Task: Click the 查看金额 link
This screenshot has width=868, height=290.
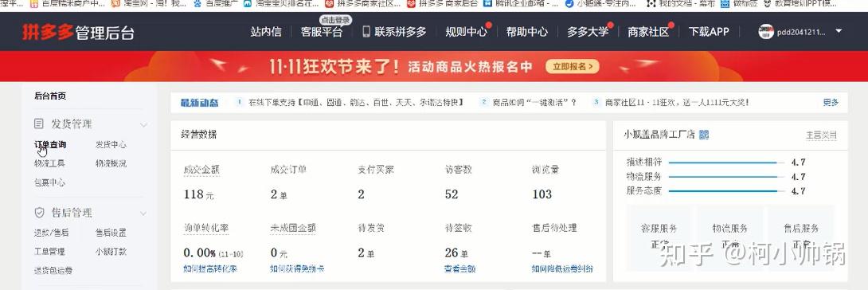Action: pos(460,269)
